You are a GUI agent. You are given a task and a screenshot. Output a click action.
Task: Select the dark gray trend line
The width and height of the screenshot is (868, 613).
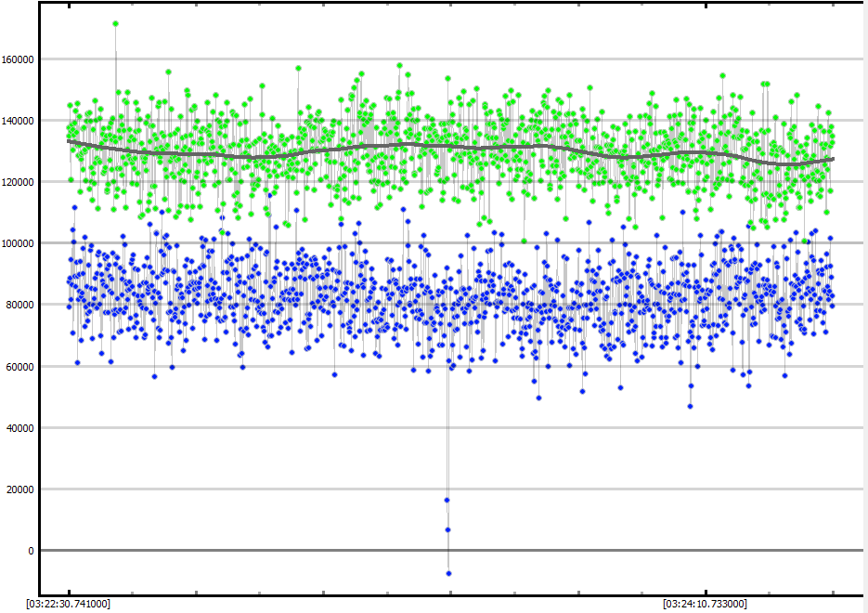pos(450,147)
